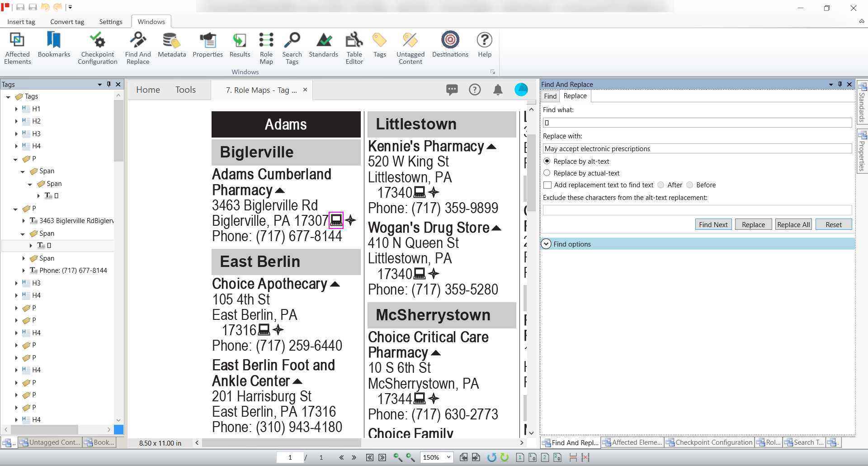Image resolution: width=868 pixels, height=466 pixels.
Task: Click the Find what input field
Action: coord(697,123)
